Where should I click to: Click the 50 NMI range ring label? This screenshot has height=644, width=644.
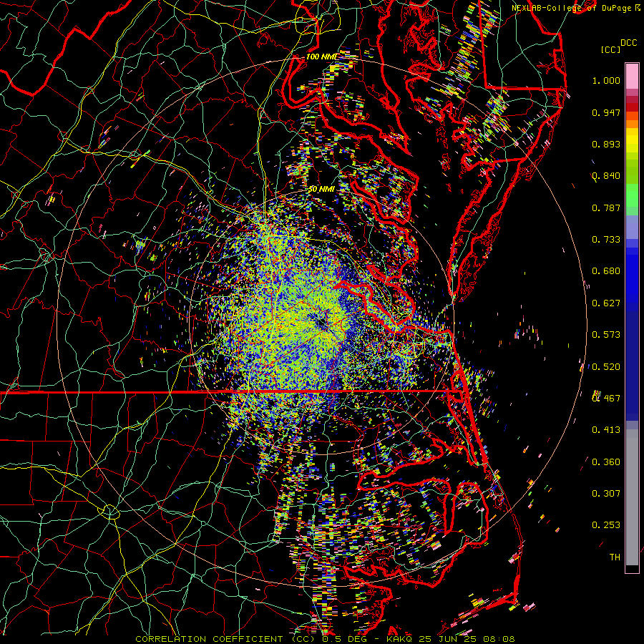coord(321,190)
